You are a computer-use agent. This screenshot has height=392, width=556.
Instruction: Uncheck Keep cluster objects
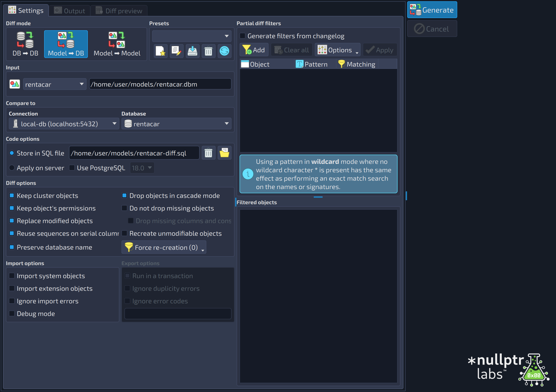pos(12,195)
